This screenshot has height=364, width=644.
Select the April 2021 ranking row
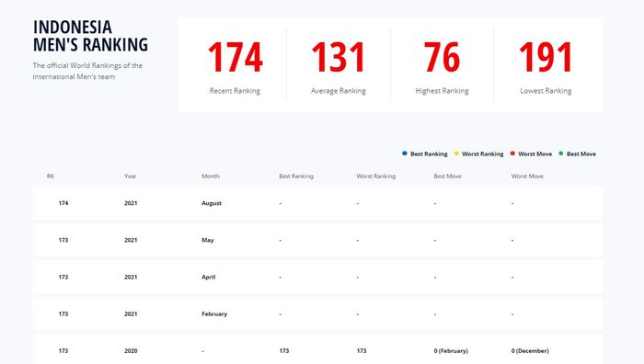[x=318, y=277]
